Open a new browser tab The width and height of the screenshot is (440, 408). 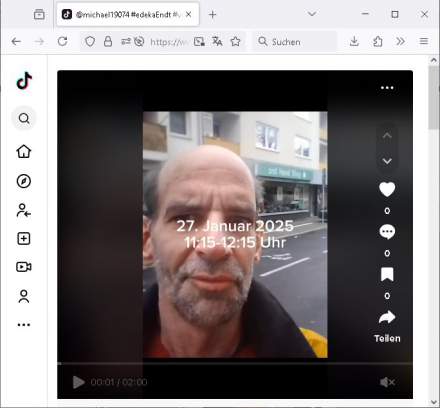212,15
